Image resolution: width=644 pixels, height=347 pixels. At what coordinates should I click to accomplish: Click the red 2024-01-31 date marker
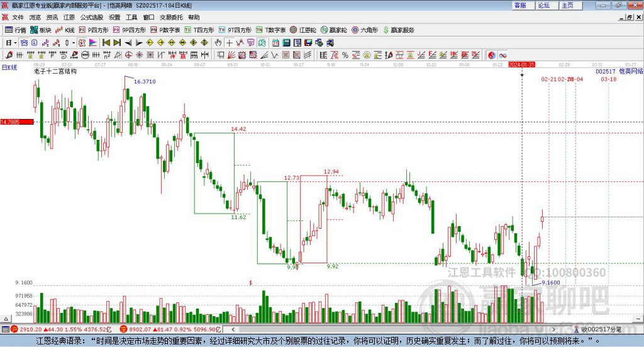[x=521, y=65]
